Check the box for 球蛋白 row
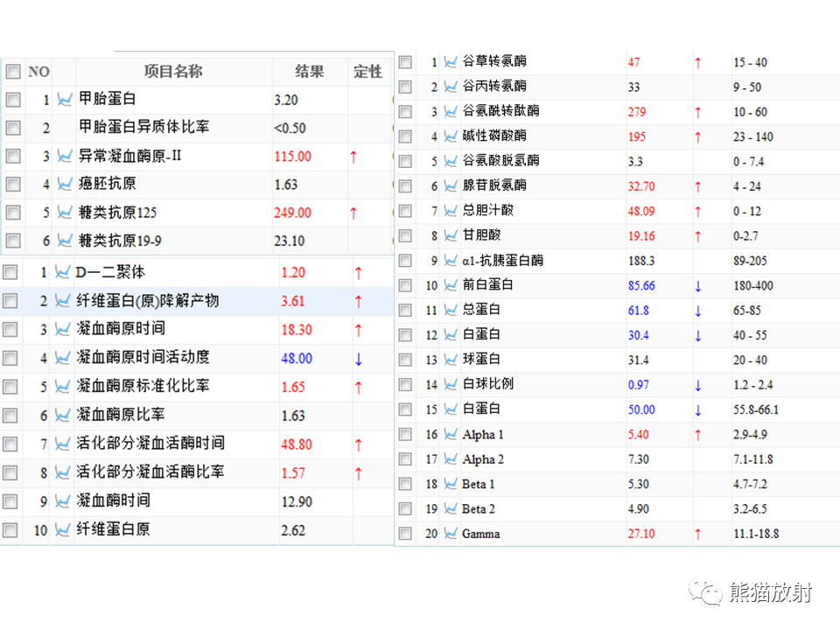This screenshot has width=840, height=630. [x=405, y=360]
